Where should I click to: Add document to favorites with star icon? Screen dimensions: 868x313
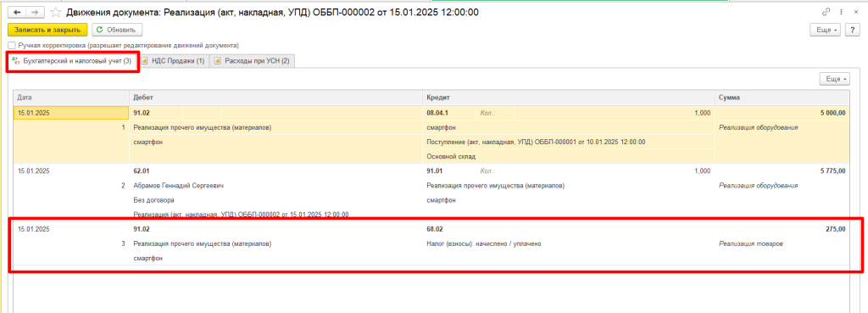click(x=55, y=12)
